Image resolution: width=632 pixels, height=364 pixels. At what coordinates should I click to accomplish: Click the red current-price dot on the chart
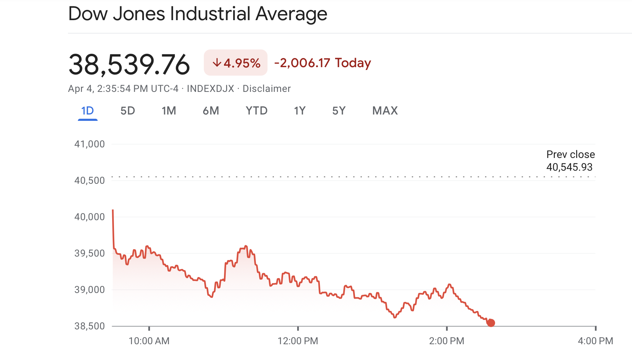tap(491, 323)
